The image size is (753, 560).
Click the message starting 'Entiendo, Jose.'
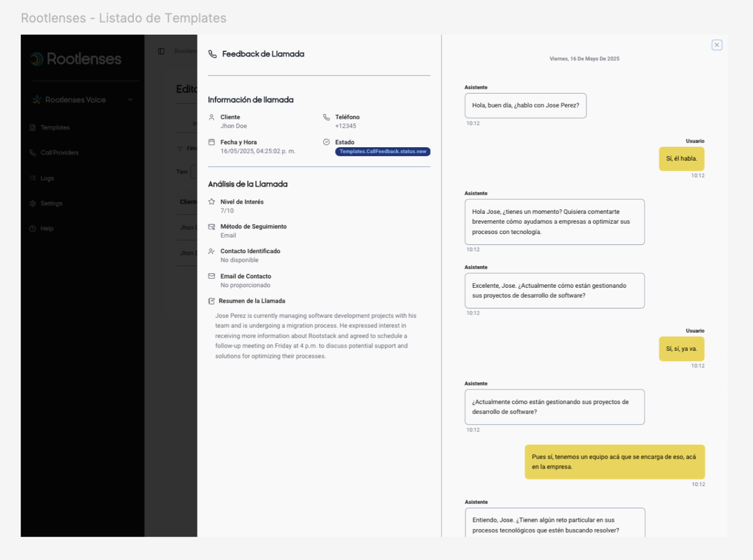click(555, 522)
